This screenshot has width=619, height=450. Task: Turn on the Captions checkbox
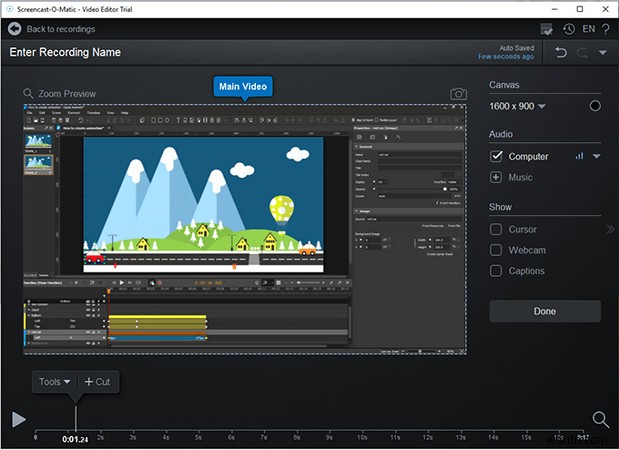496,271
